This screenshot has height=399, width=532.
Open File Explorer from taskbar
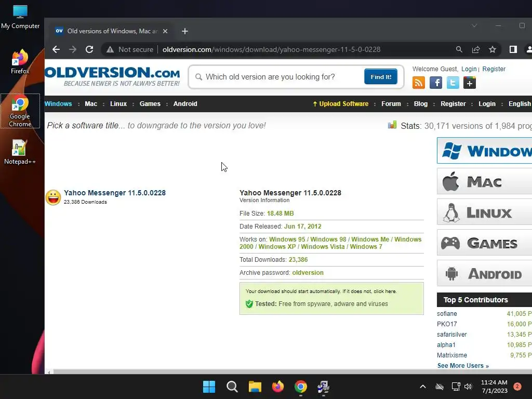pyautogui.click(x=255, y=387)
